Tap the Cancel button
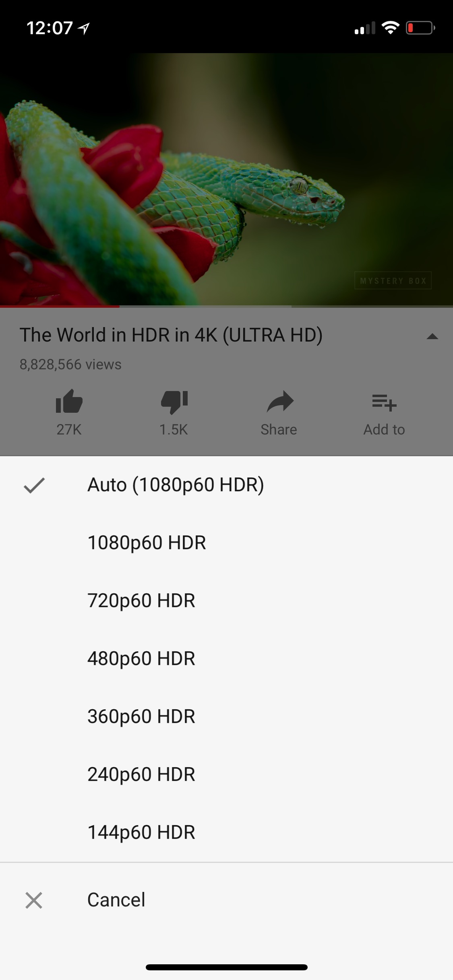The width and height of the screenshot is (453, 980). [226, 900]
